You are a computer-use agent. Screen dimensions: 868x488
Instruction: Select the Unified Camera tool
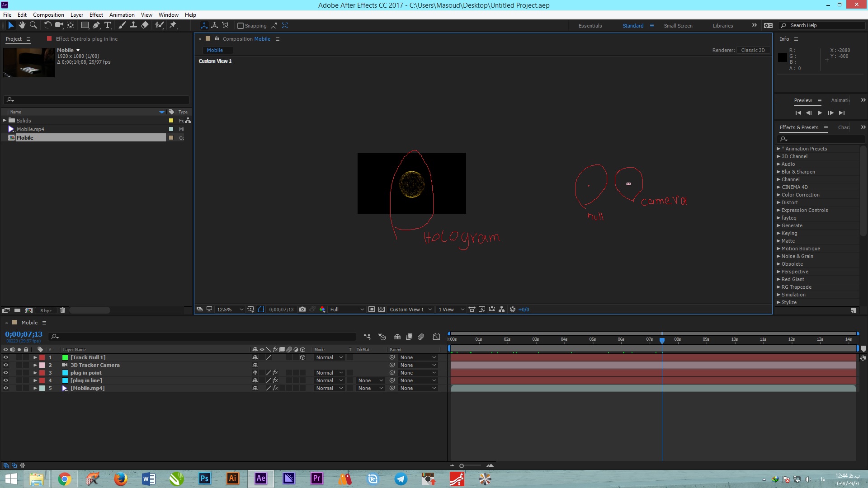[x=59, y=25]
